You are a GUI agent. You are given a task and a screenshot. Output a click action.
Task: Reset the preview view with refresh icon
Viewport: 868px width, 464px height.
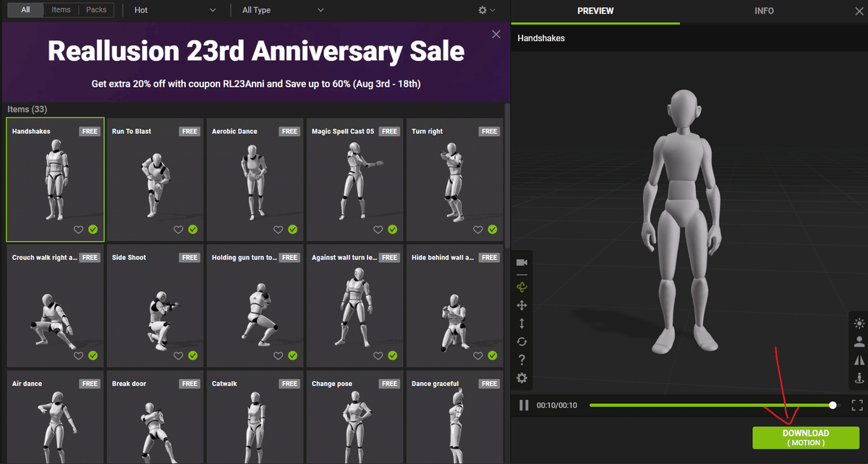tap(522, 342)
